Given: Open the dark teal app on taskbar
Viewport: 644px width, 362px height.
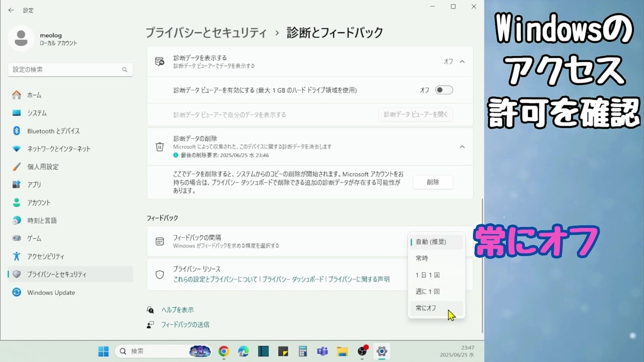Looking at the screenshot, I should point(263,351).
